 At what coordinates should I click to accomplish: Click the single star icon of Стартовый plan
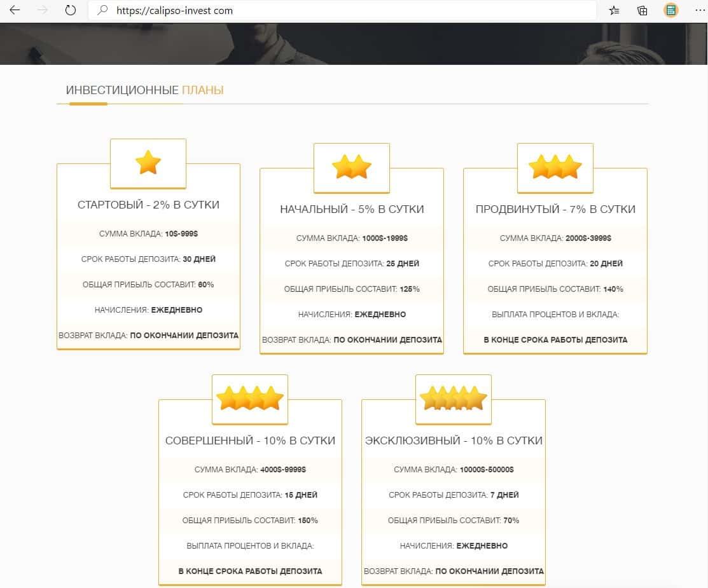(148, 163)
